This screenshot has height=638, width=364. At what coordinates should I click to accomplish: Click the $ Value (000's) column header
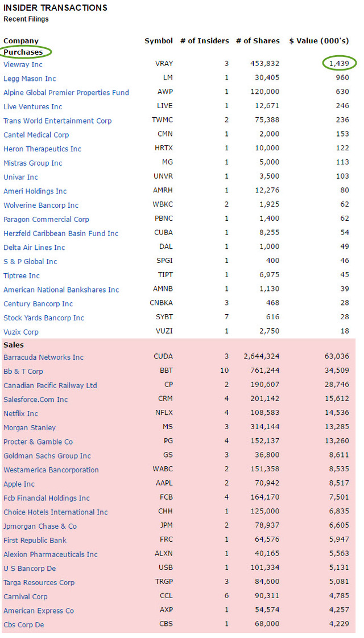(x=319, y=41)
